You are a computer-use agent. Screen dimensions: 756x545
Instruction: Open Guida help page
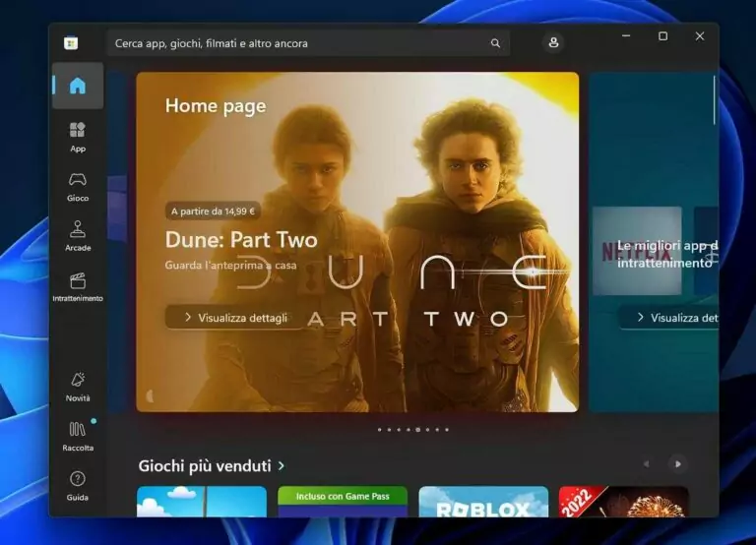point(78,486)
